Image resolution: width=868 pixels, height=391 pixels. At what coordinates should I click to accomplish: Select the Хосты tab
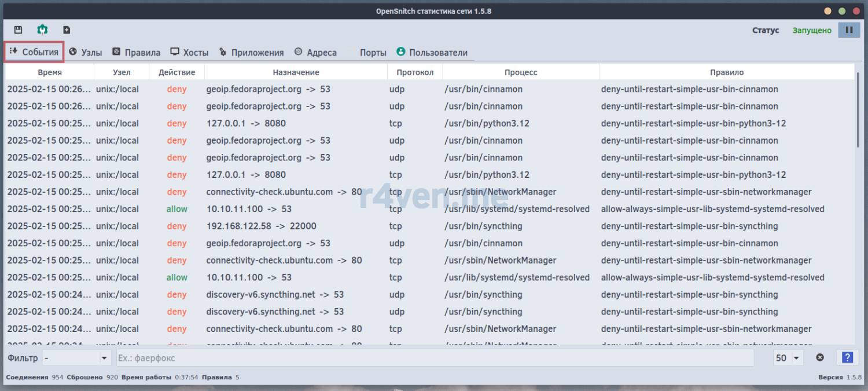(189, 52)
